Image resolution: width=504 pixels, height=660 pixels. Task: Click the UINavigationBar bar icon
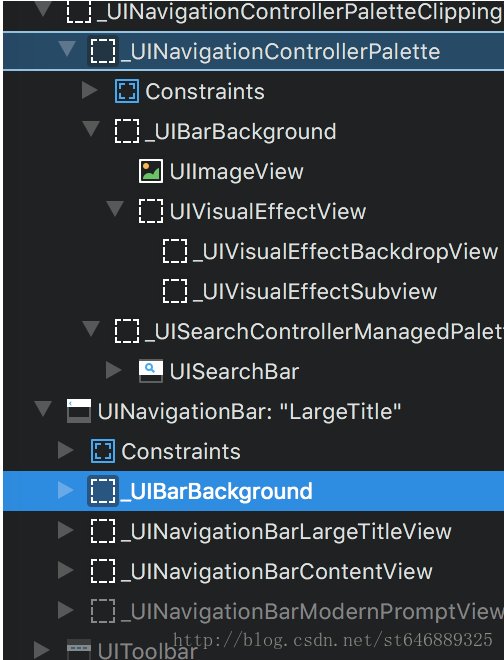[x=79, y=411]
